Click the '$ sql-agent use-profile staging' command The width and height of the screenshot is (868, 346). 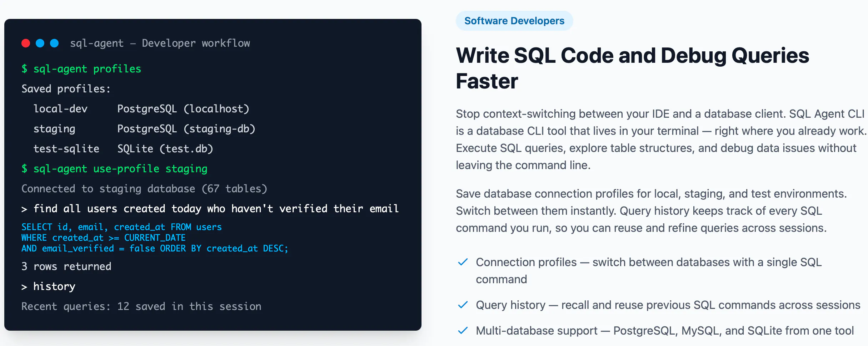click(114, 169)
